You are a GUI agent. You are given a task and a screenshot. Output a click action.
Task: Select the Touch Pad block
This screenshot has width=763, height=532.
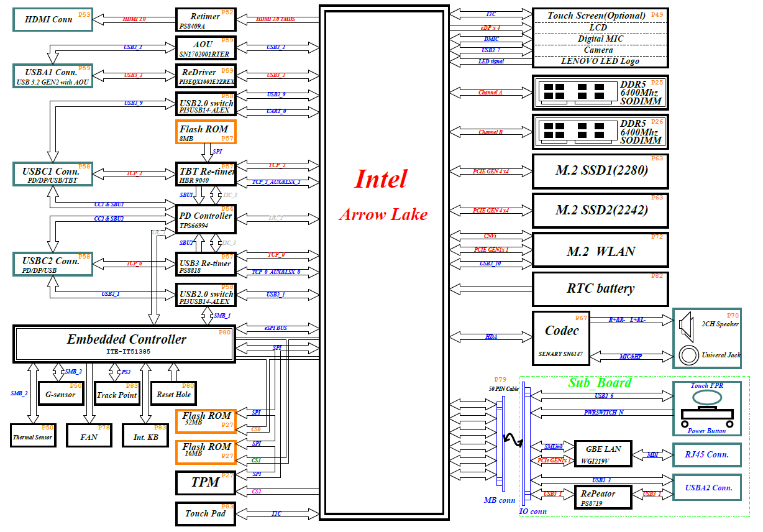(x=206, y=513)
